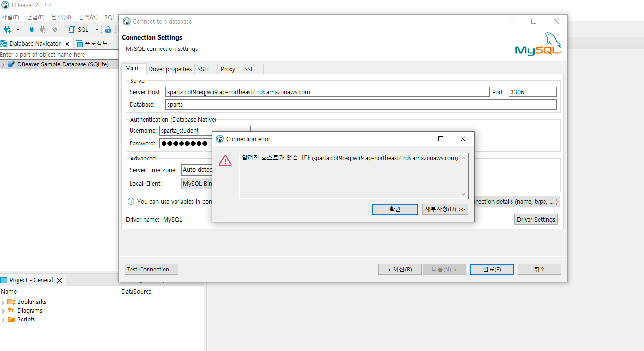Click the grey Disconnect plug icon
The image size is (644, 351).
click(x=55, y=30)
